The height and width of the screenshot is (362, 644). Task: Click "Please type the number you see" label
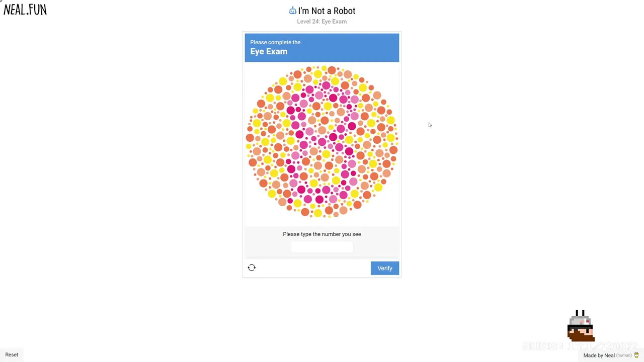(322, 234)
